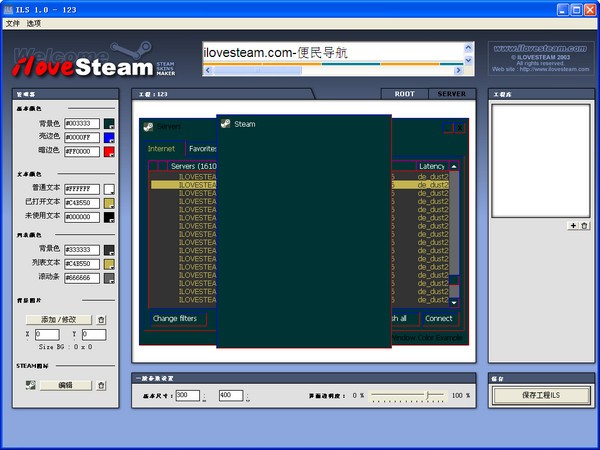Pick the red dark-edge color swatch

(109, 152)
